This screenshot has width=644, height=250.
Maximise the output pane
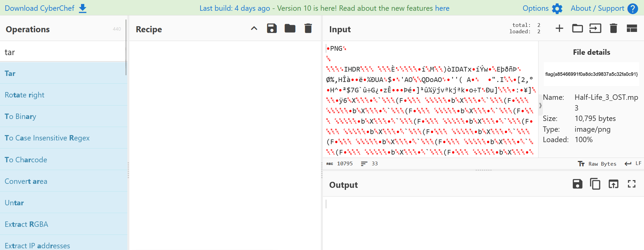[x=632, y=184]
